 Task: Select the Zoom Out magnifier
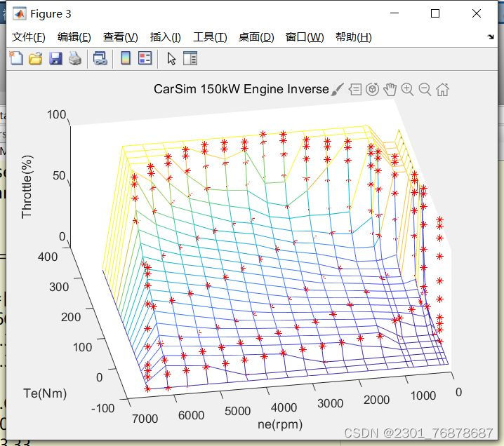pyautogui.click(x=425, y=89)
